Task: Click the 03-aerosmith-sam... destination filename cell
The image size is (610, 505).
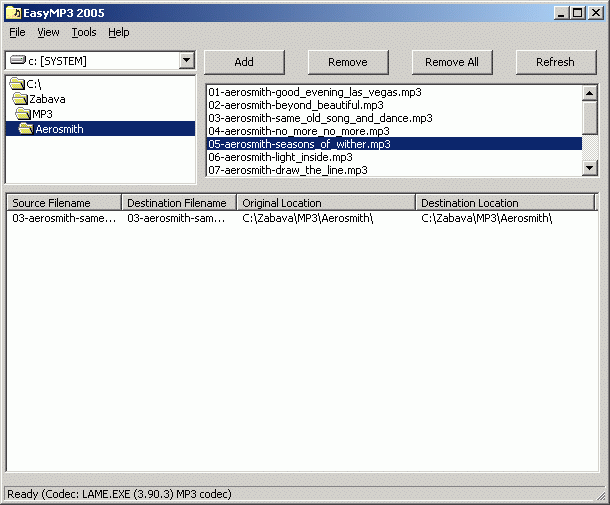Action: click(x=176, y=218)
